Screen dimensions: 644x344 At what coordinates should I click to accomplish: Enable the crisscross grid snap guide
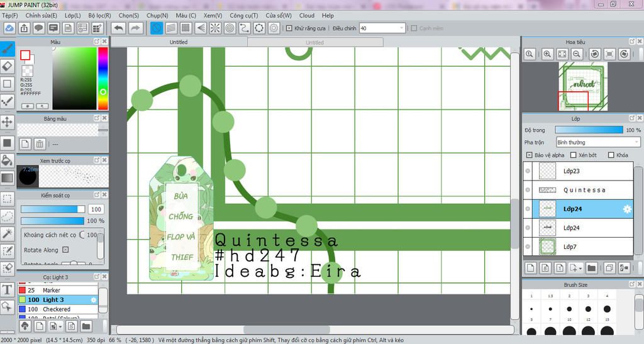186,28
